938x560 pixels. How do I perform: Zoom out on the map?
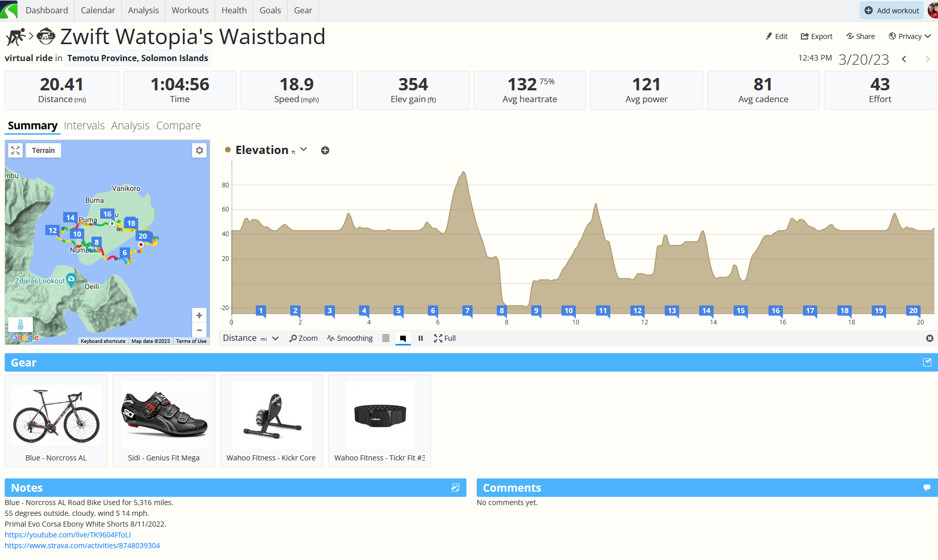coord(199,330)
